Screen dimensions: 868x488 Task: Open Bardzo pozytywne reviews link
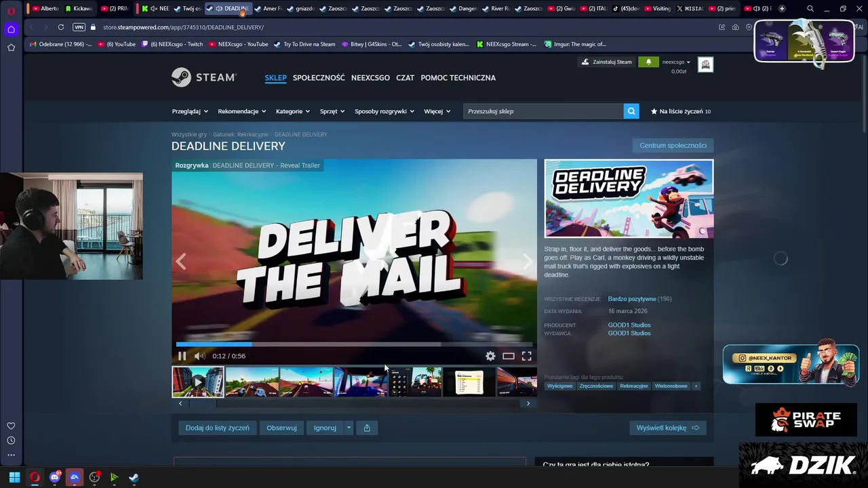click(632, 299)
